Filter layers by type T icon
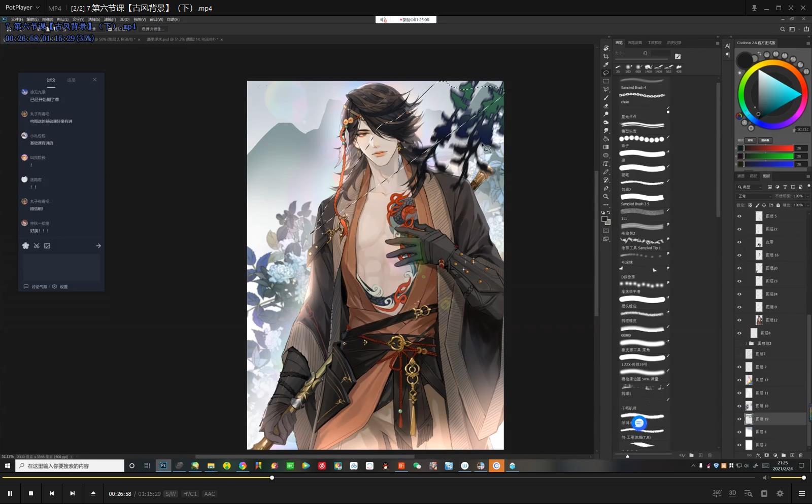Screen dimensions: 812x504 785,187
